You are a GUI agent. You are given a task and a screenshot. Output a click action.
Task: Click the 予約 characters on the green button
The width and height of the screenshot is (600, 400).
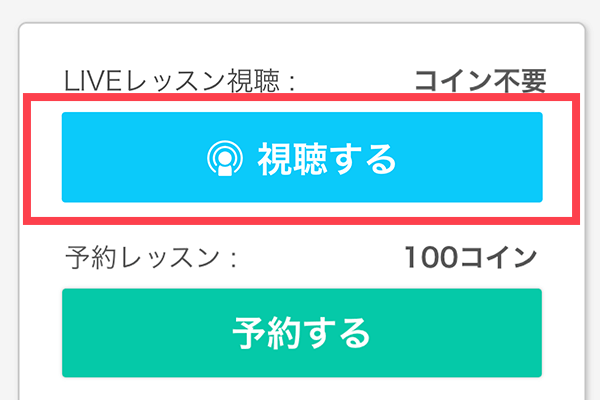point(266,333)
